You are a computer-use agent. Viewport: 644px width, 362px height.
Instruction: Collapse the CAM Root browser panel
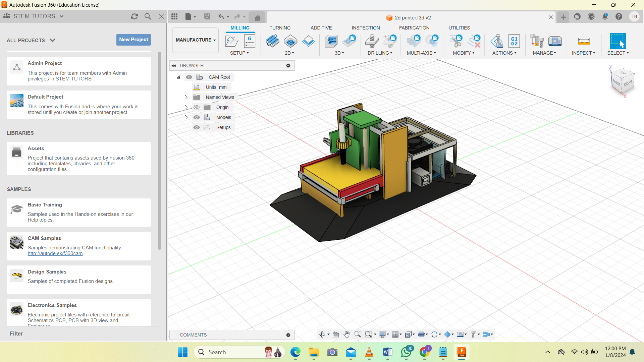tap(178, 76)
